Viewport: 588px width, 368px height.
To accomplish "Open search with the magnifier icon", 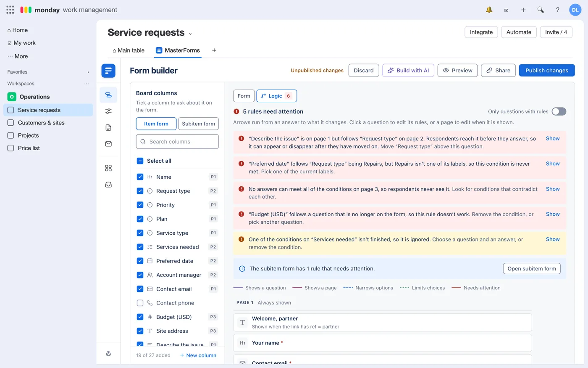I will click(541, 10).
